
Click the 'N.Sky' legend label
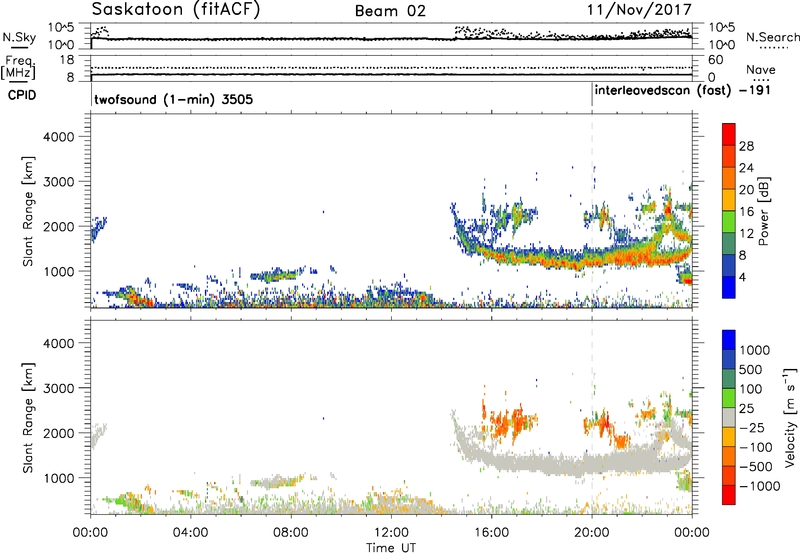click(x=19, y=37)
